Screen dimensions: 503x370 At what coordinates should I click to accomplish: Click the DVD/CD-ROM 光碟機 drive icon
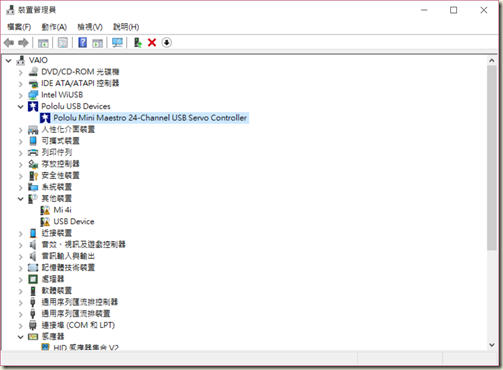[33, 72]
